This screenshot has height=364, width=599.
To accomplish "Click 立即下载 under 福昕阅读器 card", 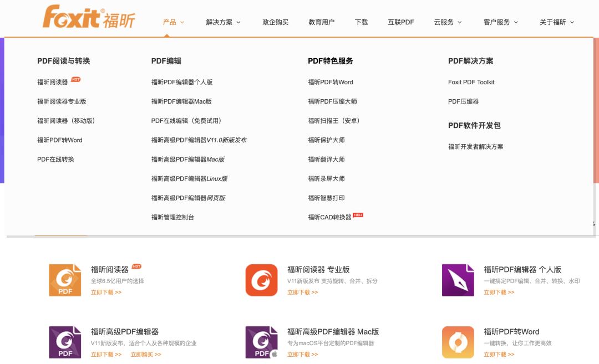I will (x=106, y=293).
